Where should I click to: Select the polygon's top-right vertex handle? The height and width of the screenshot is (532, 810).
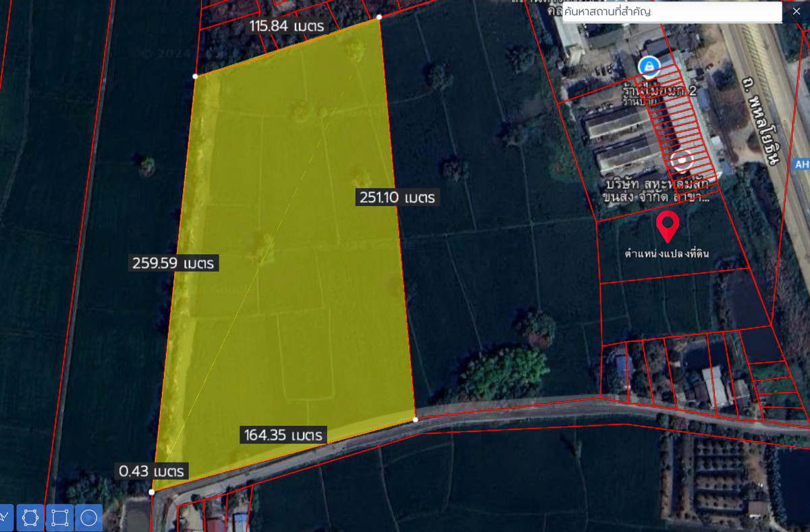(379, 17)
